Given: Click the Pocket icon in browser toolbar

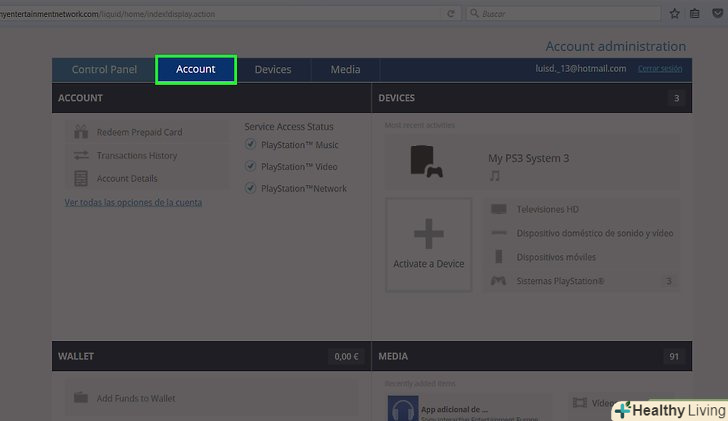Looking at the screenshot, I should pyautogui.click(x=718, y=13).
